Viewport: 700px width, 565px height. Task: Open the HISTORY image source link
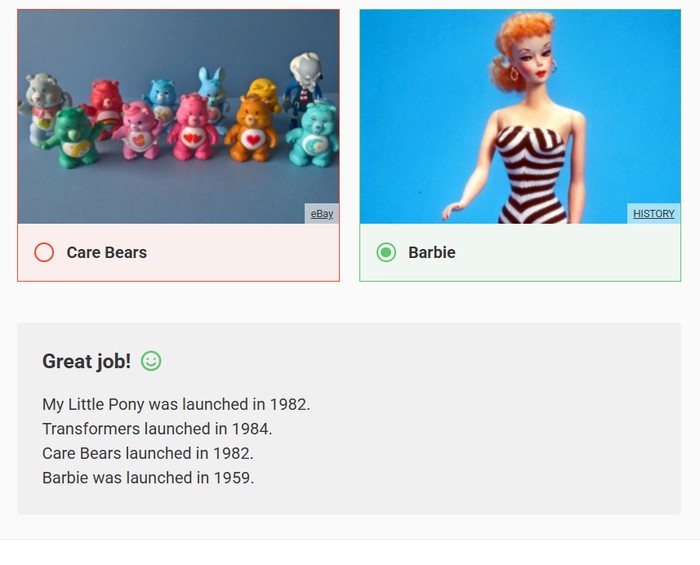[653, 214]
